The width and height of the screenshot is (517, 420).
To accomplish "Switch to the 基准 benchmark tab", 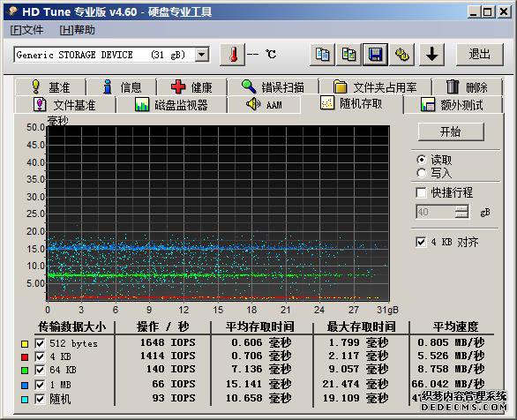I will pos(50,87).
